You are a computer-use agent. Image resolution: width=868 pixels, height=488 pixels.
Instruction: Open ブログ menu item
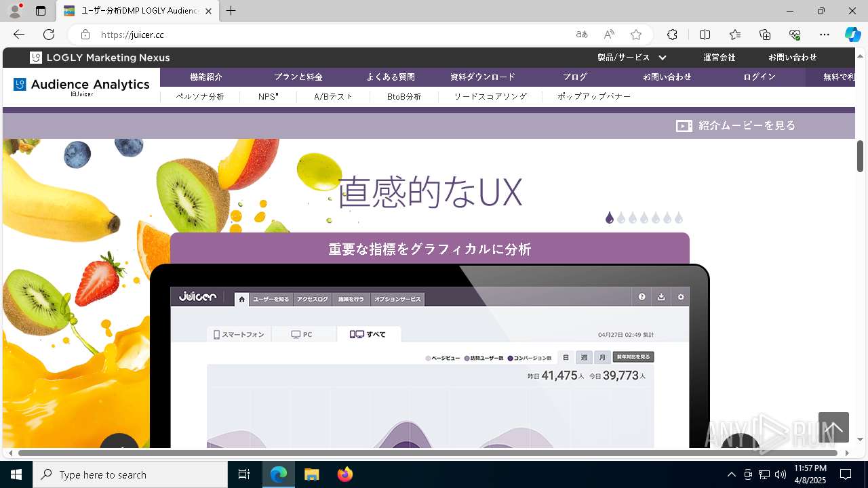(575, 77)
